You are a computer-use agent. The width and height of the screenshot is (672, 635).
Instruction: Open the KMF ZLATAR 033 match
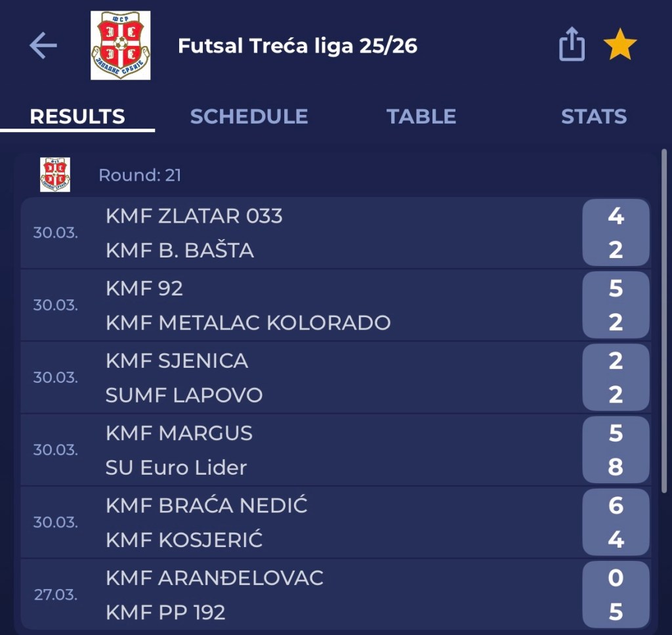coord(194,216)
